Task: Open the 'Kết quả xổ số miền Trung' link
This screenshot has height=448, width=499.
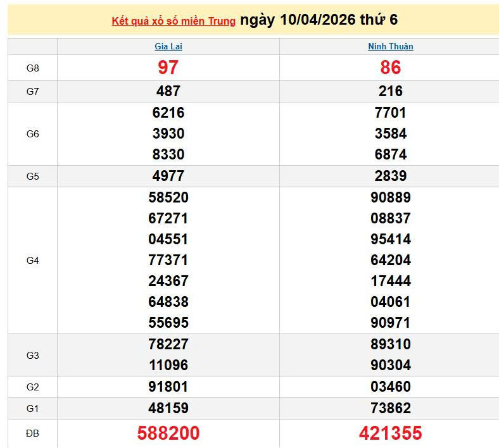Action: 174,21
